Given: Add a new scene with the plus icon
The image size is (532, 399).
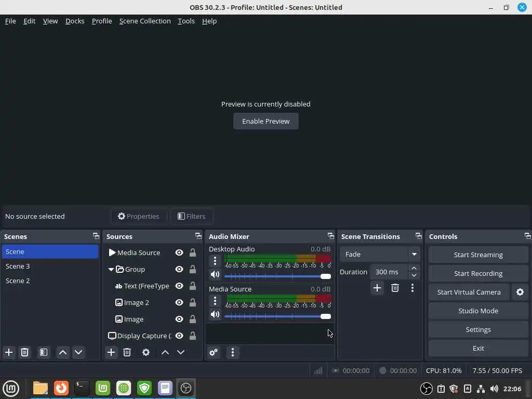Looking at the screenshot, I should 9,352.
